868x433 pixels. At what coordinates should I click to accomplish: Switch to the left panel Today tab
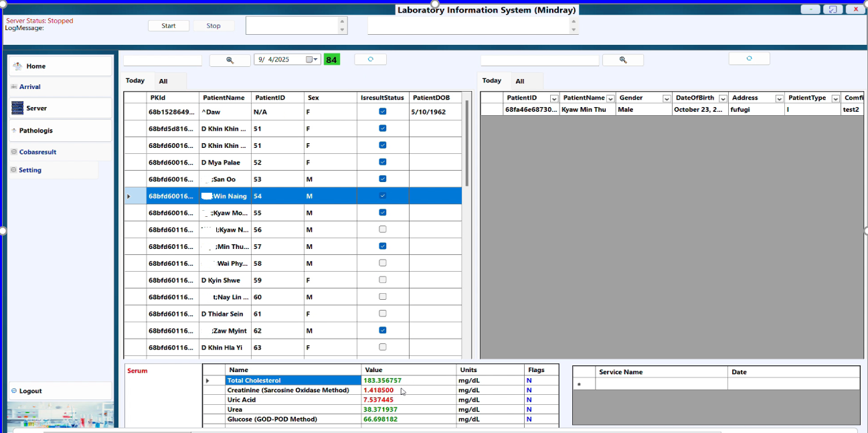[x=135, y=80]
